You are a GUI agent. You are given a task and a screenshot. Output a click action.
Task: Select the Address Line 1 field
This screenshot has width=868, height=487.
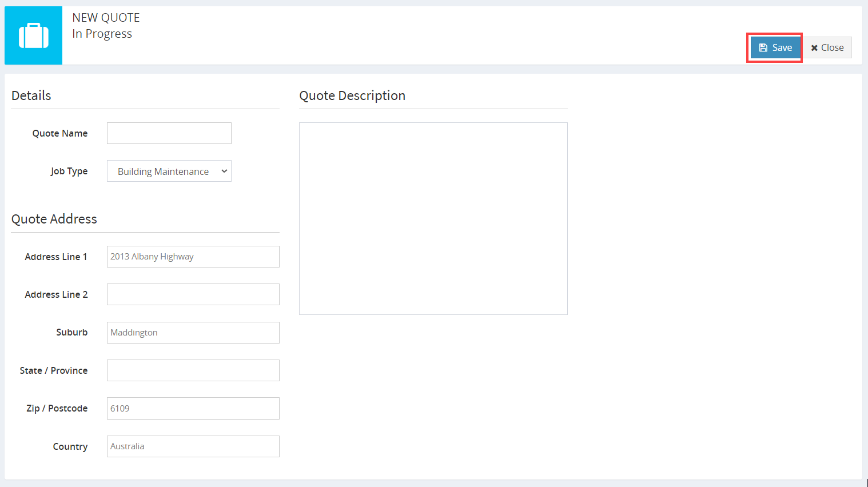193,257
